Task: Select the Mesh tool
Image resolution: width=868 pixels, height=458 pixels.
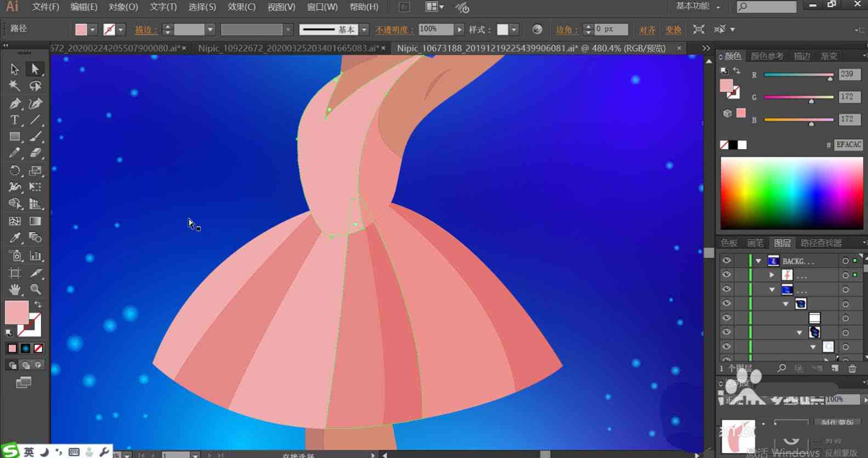Action: click(15, 221)
